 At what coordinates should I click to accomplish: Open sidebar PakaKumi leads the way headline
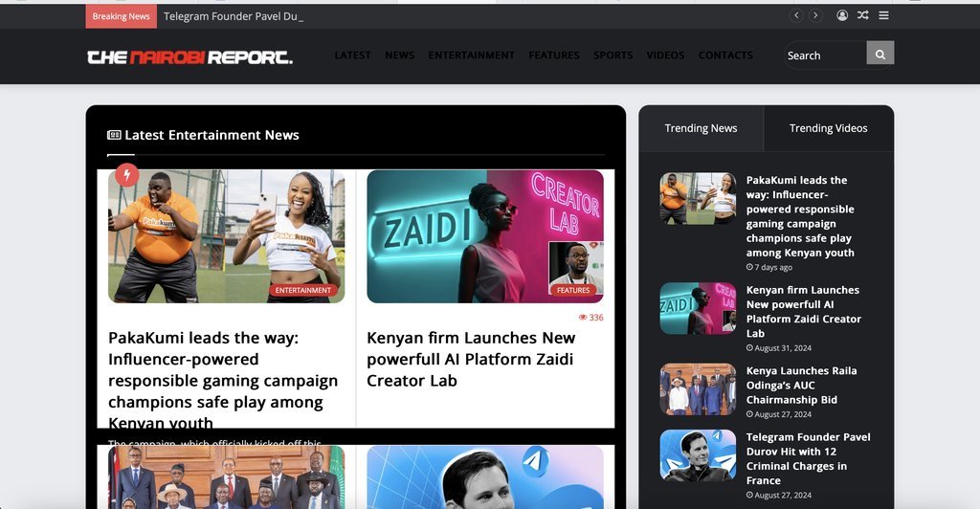click(x=801, y=216)
